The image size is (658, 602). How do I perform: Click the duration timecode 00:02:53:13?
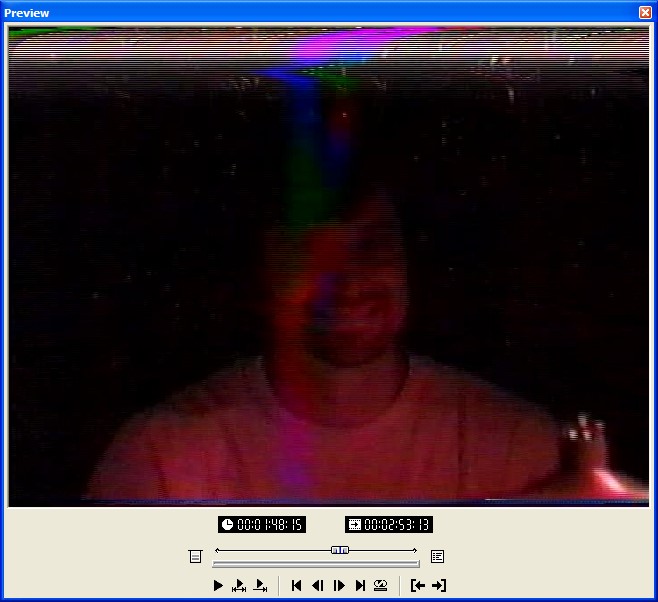click(389, 524)
